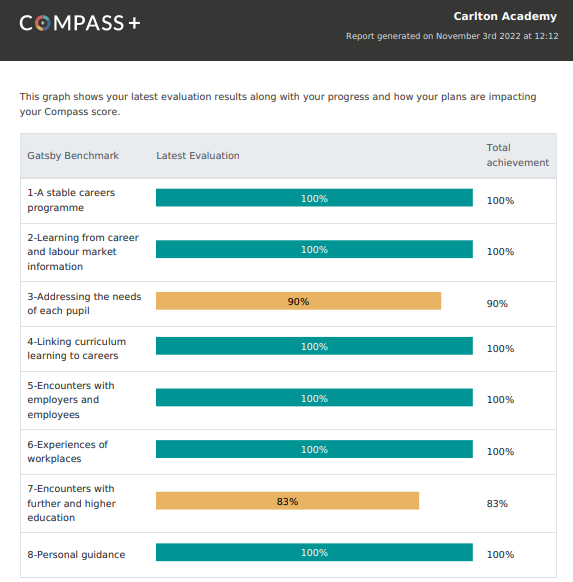Click the Total achievement column header
Image resolution: width=573 pixels, height=582 pixels.
coord(518,155)
